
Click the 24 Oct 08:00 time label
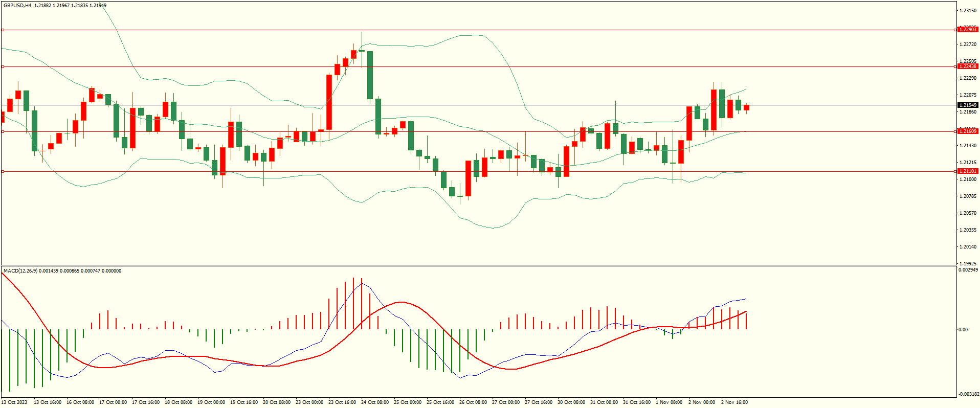click(x=375, y=402)
